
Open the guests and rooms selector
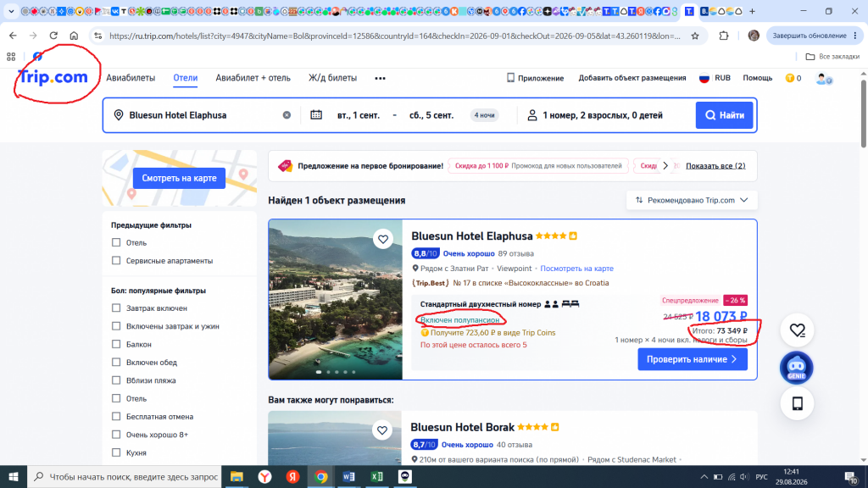point(603,115)
